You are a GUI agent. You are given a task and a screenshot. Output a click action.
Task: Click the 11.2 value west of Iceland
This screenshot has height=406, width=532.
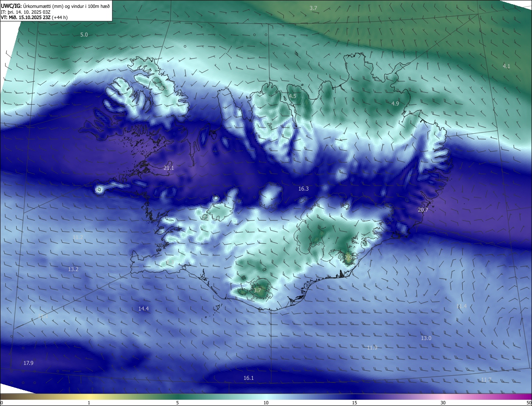pyautogui.click(x=78, y=237)
